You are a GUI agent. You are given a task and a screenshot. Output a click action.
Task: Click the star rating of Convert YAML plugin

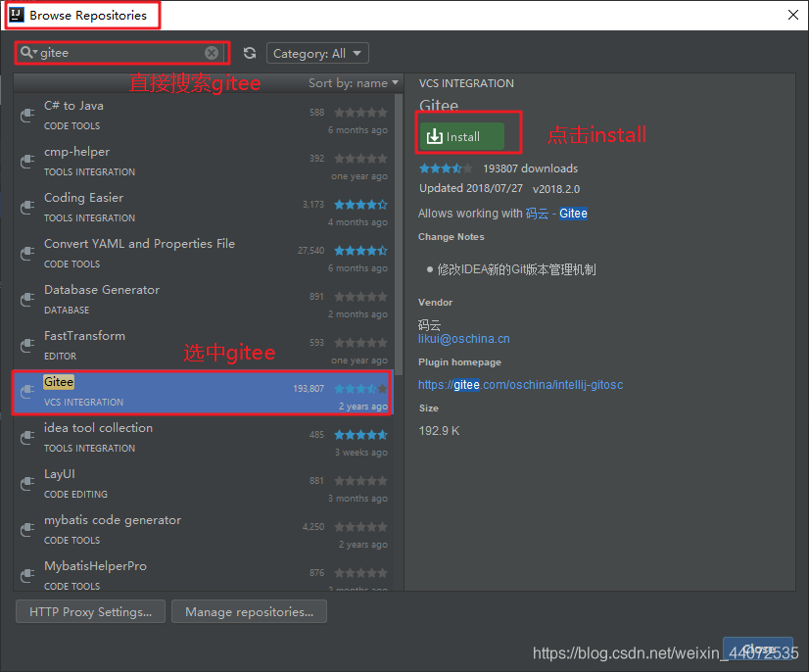coord(360,251)
